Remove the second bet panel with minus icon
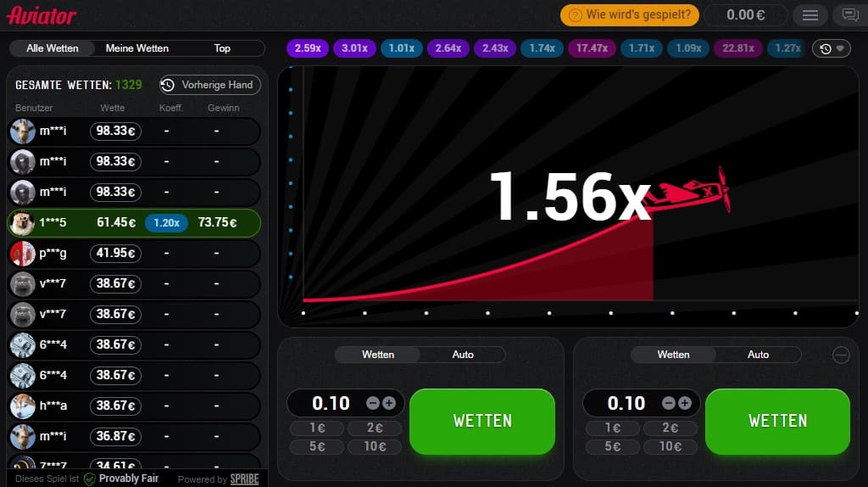 [841, 355]
